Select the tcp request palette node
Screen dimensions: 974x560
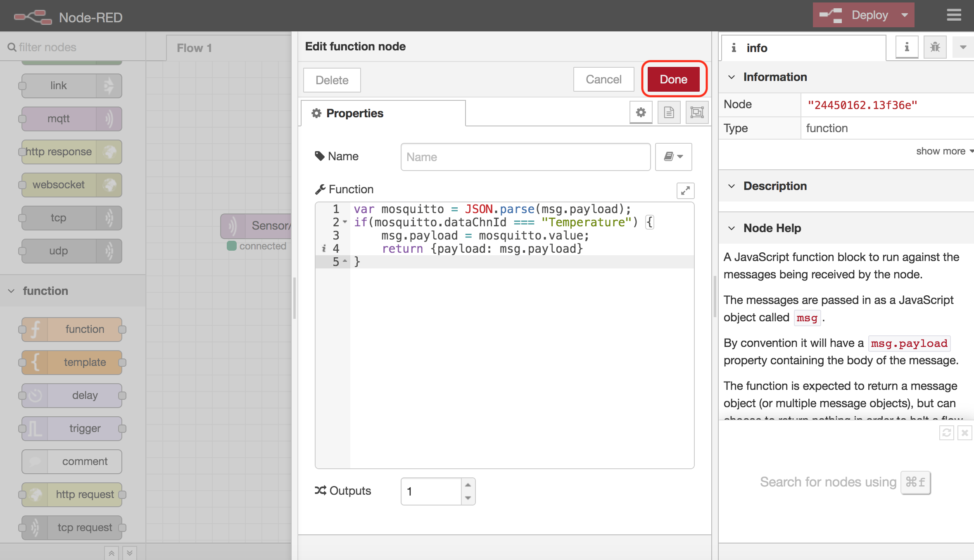coord(72,528)
